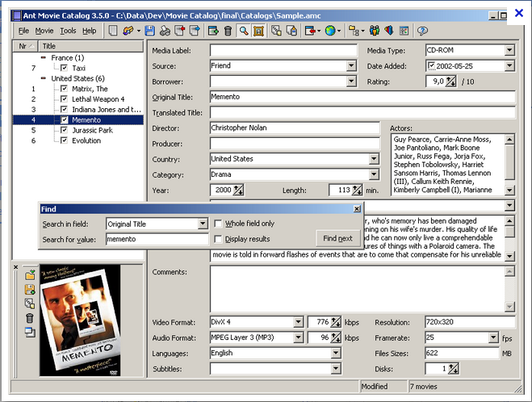Uncheck the Taxi movie checkbox

64,68
